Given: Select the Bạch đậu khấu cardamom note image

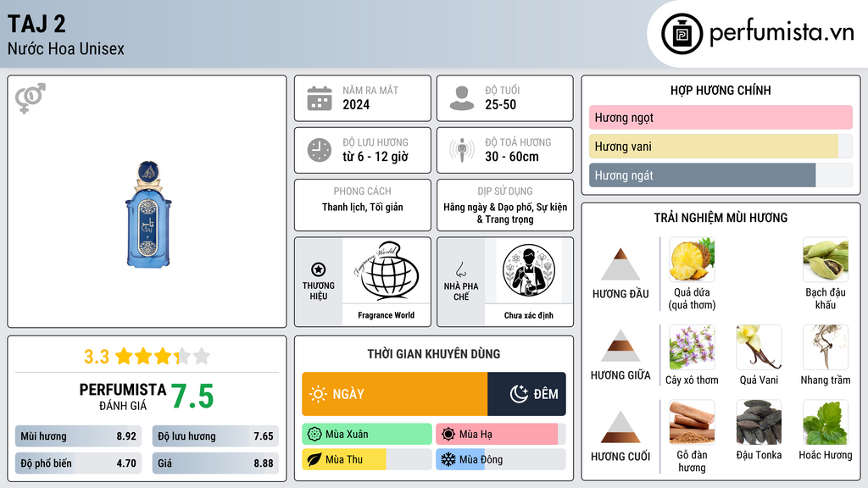Looking at the screenshot, I should click(x=826, y=259).
